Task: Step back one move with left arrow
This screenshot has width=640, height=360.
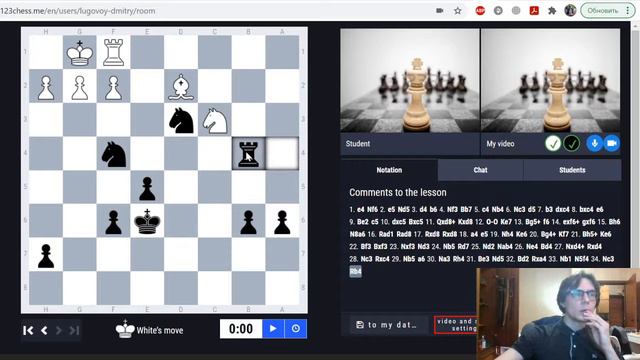Action: pos(44,330)
